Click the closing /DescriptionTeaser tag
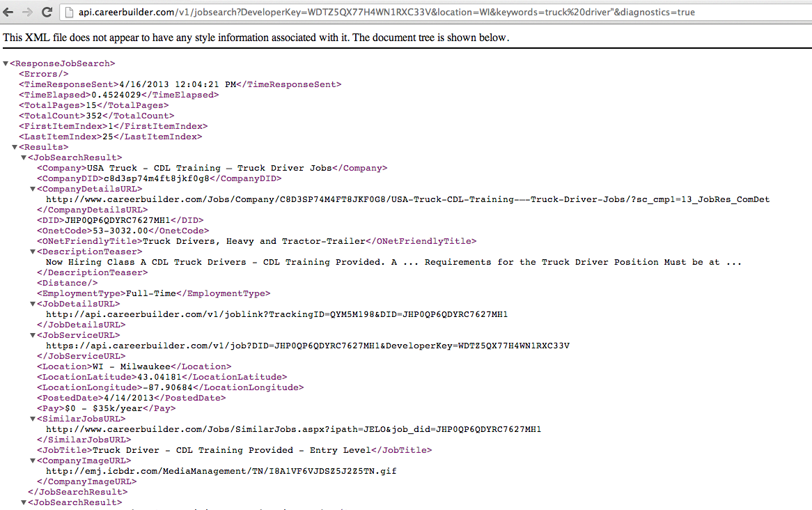The width and height of the screenshot is (812, 510). point(92,272)
